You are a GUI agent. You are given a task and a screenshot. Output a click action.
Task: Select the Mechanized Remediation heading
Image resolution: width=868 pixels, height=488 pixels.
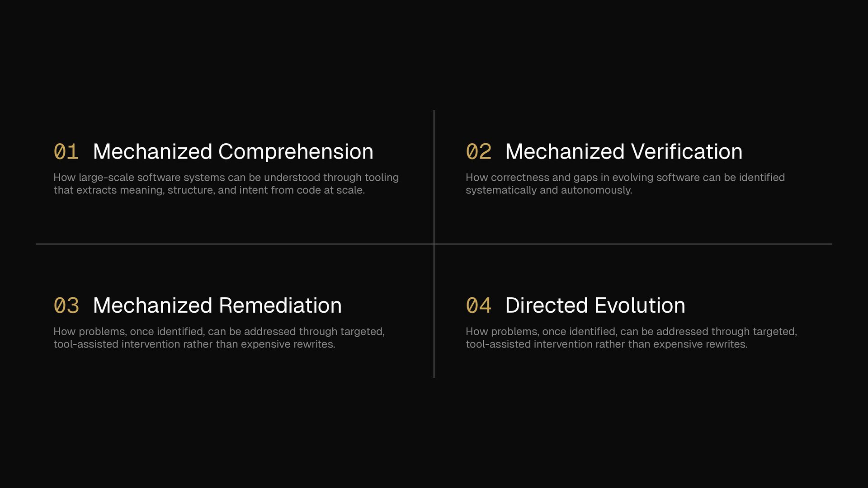pyautogui.click(x=217, y=305)
